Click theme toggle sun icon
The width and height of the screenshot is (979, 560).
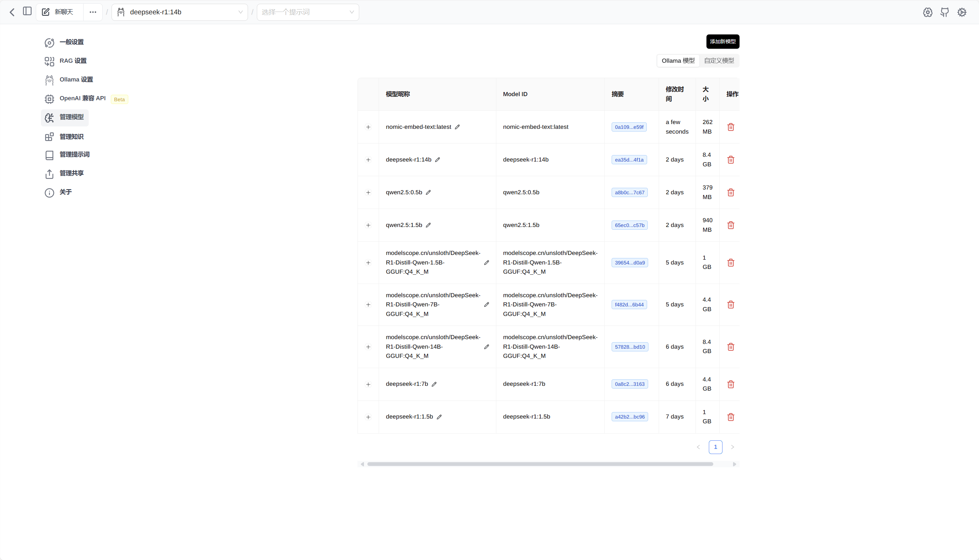coord(961,12)
